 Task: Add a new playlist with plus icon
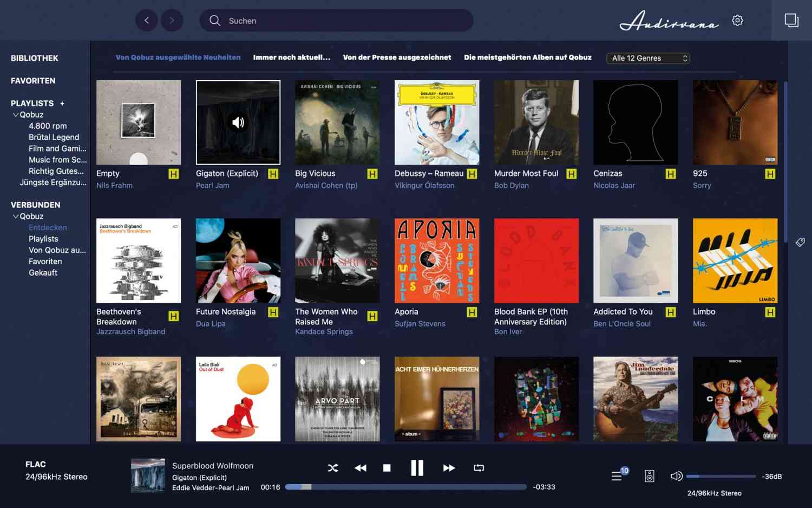tap(62, 103)
